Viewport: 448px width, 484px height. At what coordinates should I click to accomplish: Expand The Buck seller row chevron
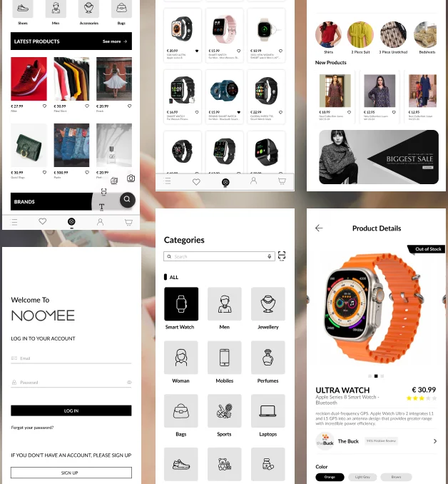tap(435, 441)
